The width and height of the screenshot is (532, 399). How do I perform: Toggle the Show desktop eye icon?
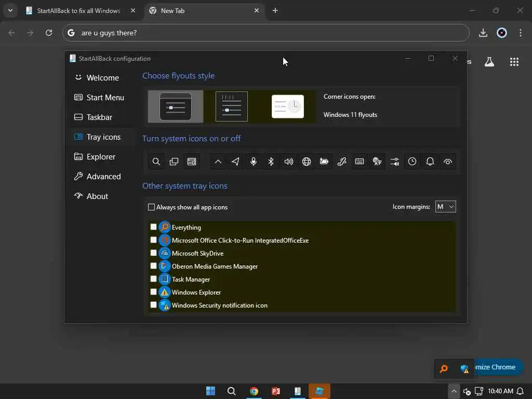[448, 162]
